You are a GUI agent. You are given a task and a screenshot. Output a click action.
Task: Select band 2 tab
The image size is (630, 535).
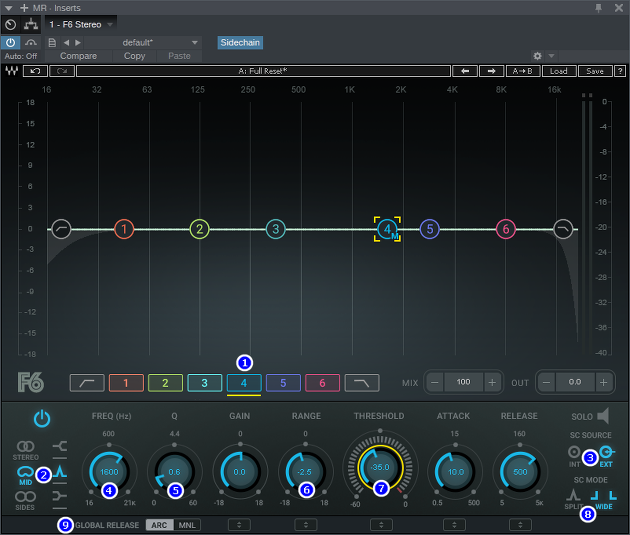coord(165,383)
